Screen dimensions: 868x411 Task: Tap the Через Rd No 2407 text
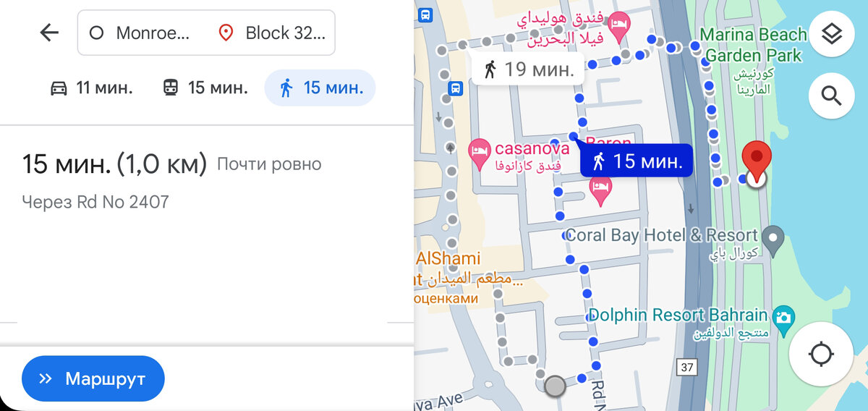[95, 202]
